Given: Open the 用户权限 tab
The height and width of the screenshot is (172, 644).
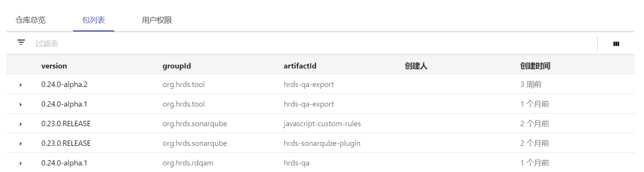Looking at the screenshot, I should [x=157, y=20].
